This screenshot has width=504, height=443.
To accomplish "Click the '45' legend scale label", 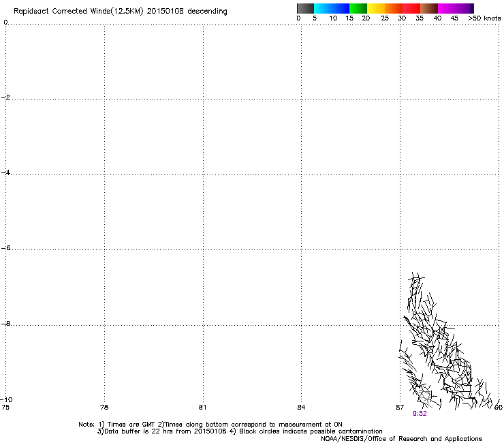I will [454, 18].
